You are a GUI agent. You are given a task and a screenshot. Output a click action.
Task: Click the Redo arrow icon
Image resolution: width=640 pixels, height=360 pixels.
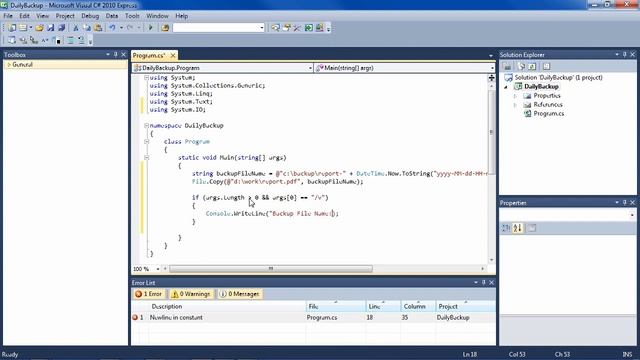coord(130,28)
